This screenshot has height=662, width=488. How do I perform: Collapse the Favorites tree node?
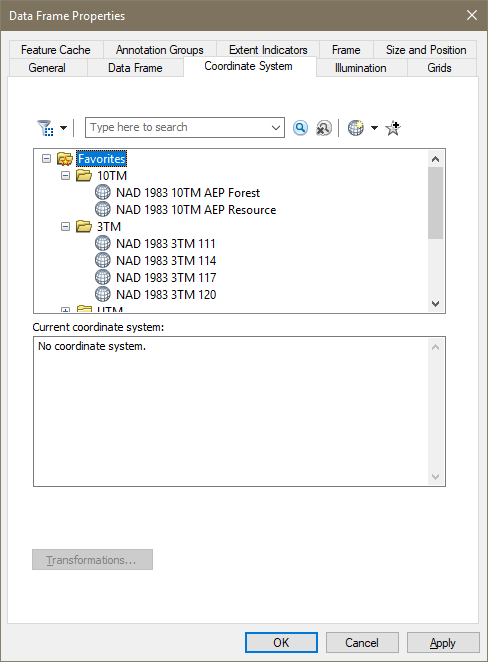tap(46, 159)
